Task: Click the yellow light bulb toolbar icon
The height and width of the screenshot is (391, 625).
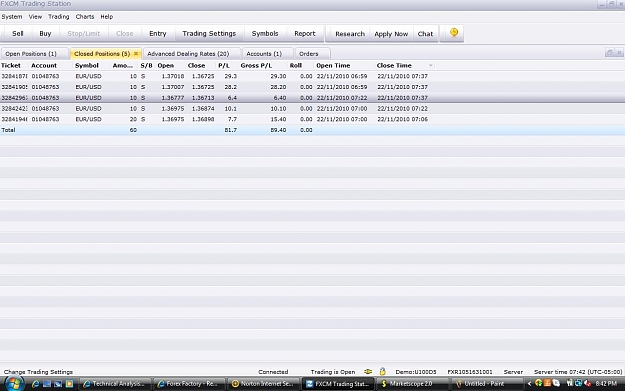Action: pyautogui.click(x=454, y=33)
